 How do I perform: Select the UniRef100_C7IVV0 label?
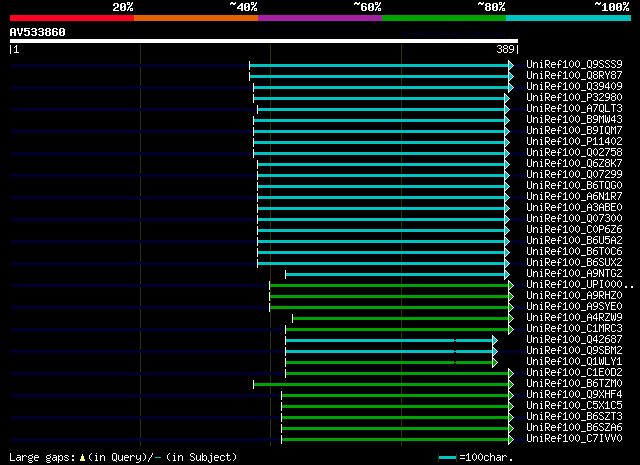574,439
